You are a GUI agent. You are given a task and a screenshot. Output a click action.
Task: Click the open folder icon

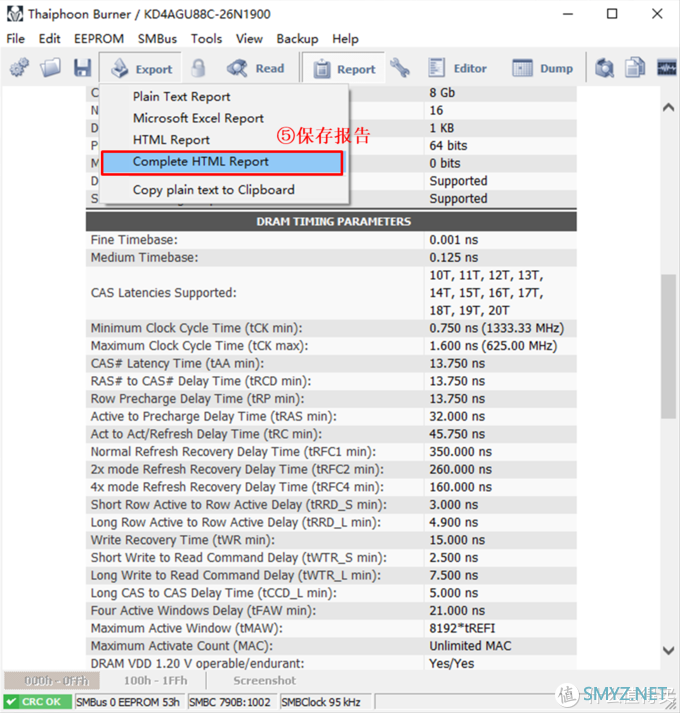point(50,68)
